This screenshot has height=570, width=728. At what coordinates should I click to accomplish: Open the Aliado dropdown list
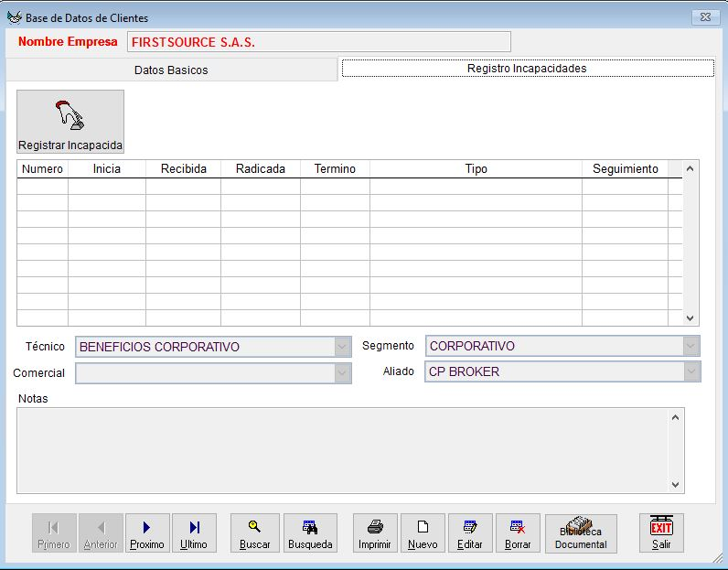pos(691,371)
